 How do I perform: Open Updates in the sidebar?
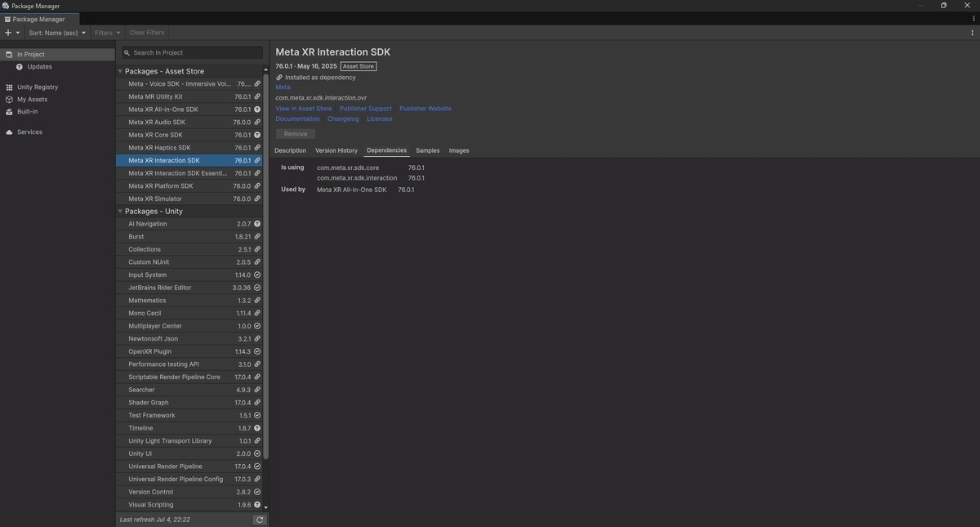pyautogui.click(x=39, y=67)
